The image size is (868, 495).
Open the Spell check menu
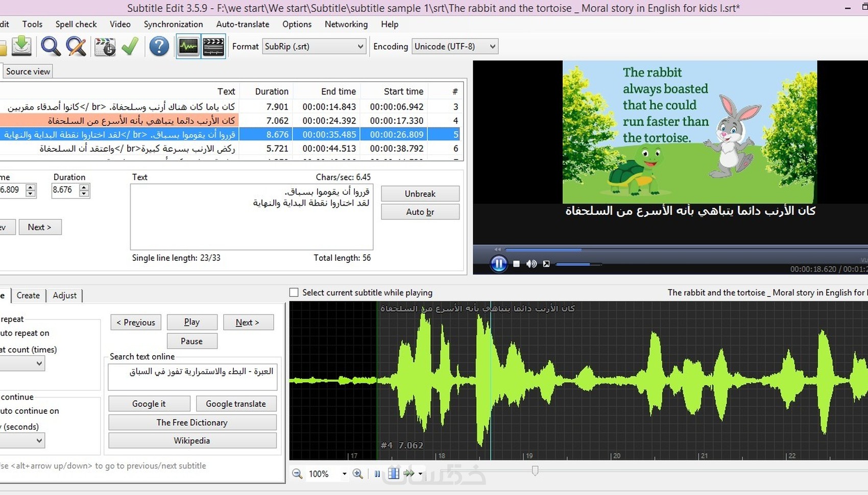click(x=76, y=24)
